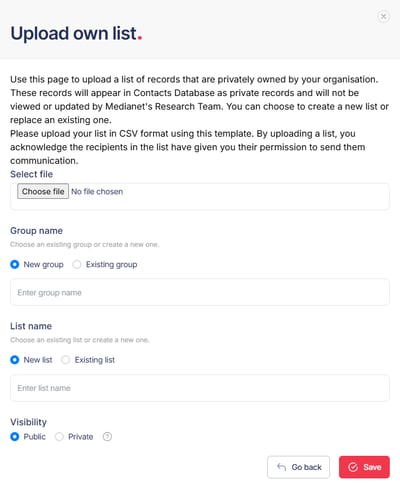Select the New group radio button
Screen dimensions: 400x488
pos(15,264)
